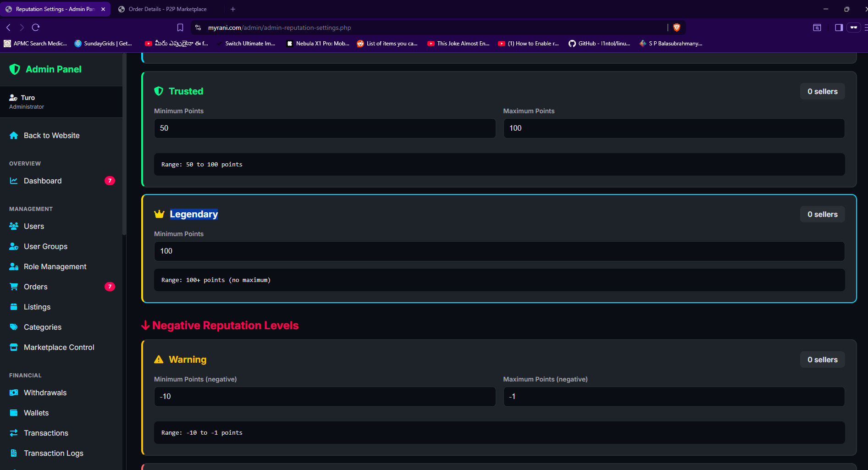Click the Legendary crown icon
868x470 pixels.
pos(159,214)
